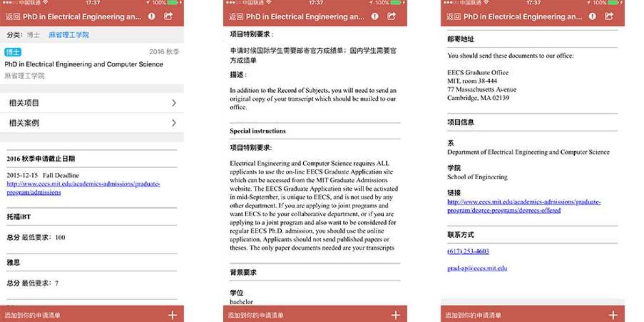
Task: Tap 添加到你的申请清单 on right phone
Action: 473,316
